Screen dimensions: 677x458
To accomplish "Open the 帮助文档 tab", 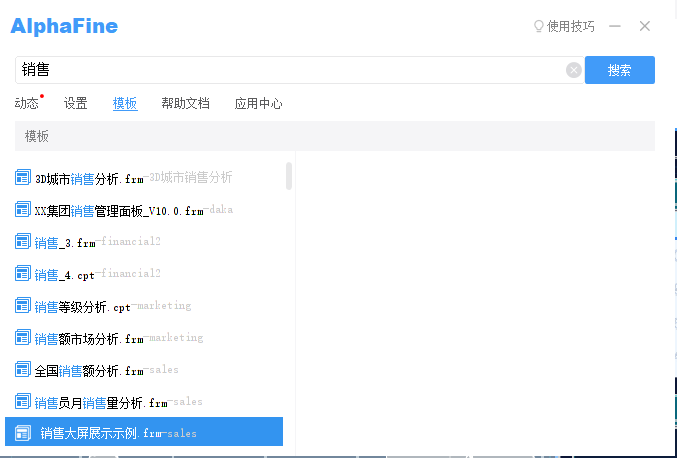I will click(186, 104).
